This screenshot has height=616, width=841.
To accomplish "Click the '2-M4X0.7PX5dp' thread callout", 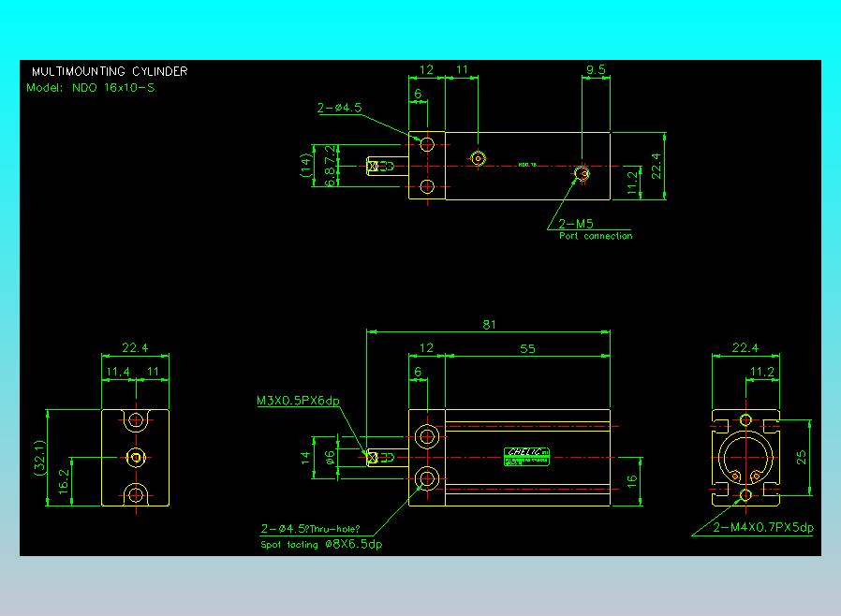I will (763, 527).
